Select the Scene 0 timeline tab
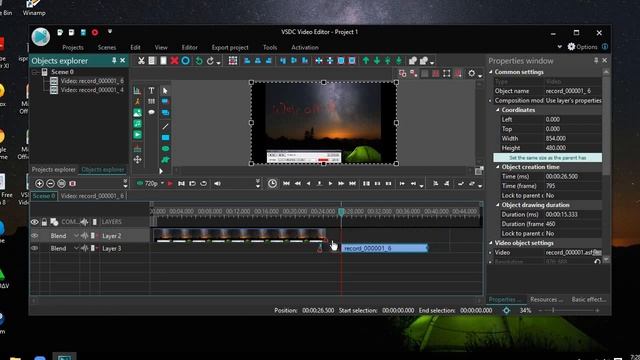Image resolution: width=640 pixels, height=360 pixels. point(43,196)
